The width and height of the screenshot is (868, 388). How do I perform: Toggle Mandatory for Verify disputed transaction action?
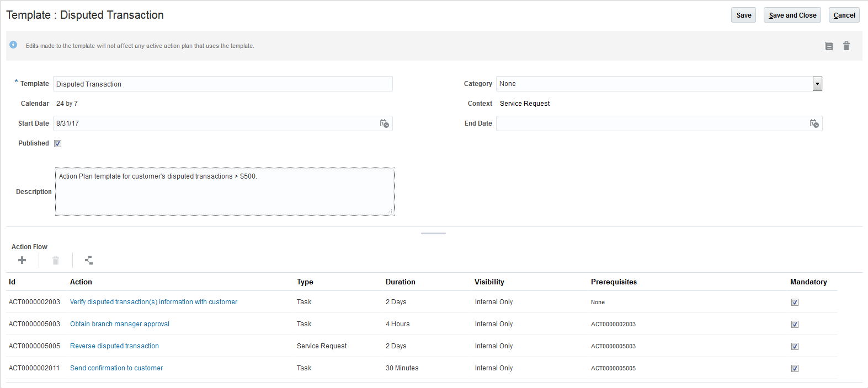(795, 303)
